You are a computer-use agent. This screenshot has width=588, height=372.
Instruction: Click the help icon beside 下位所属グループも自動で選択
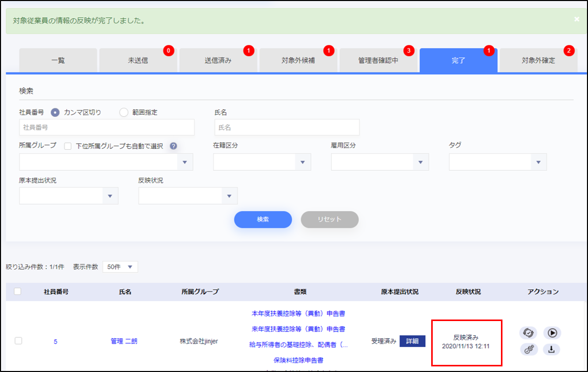(173, 146)
